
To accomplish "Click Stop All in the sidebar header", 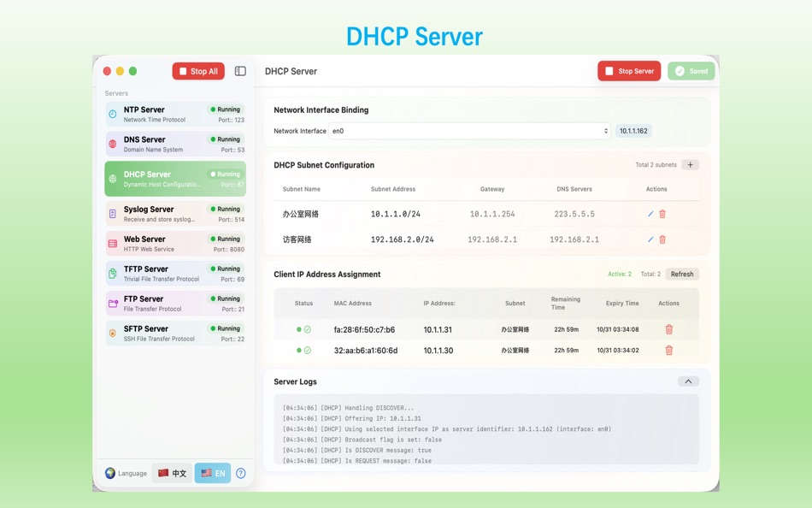I will click(x=197, y=71).
